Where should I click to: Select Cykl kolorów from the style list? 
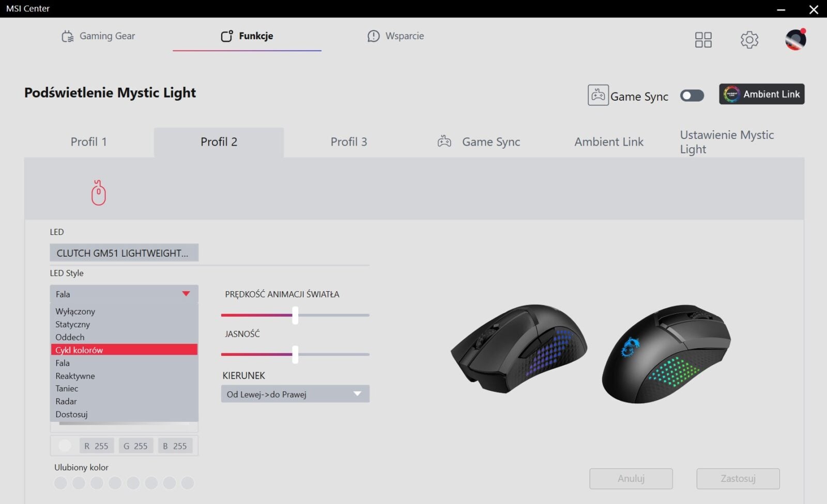[124, 350]
